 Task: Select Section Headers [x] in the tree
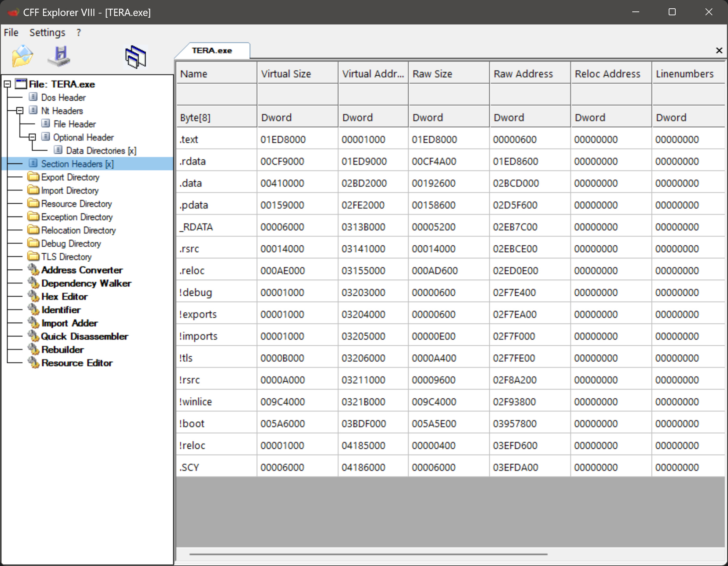77,164
